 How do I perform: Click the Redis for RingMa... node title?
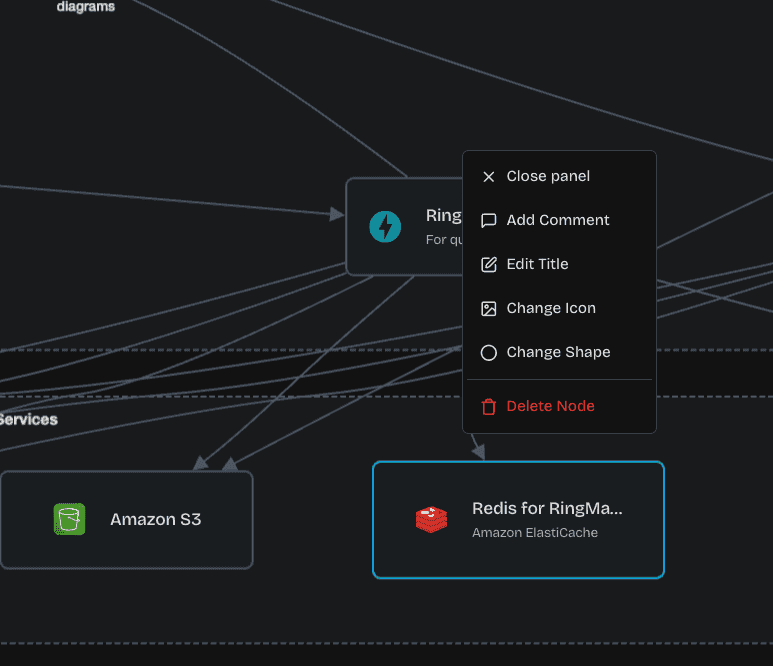[x=547, y=509]
